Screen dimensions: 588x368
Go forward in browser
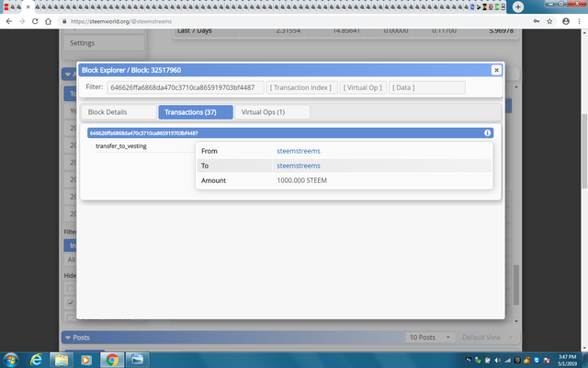[22, 21]
